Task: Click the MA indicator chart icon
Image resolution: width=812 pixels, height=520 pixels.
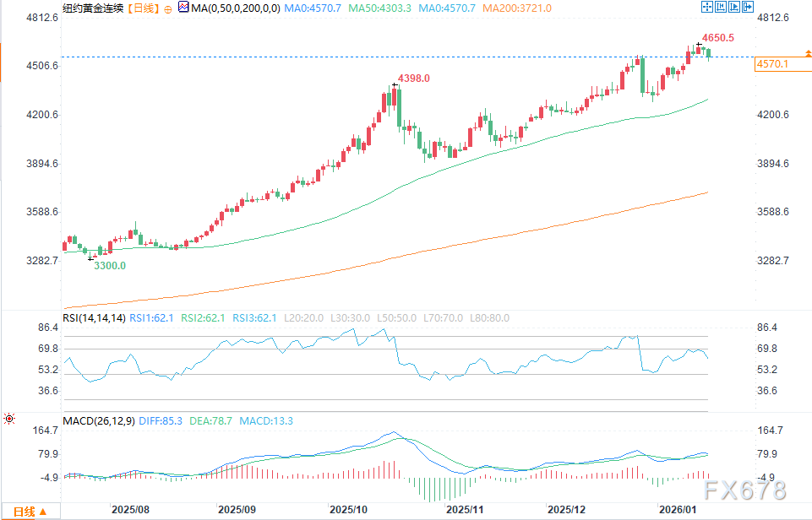Action: pyautogui.click(x=183, y=8)
